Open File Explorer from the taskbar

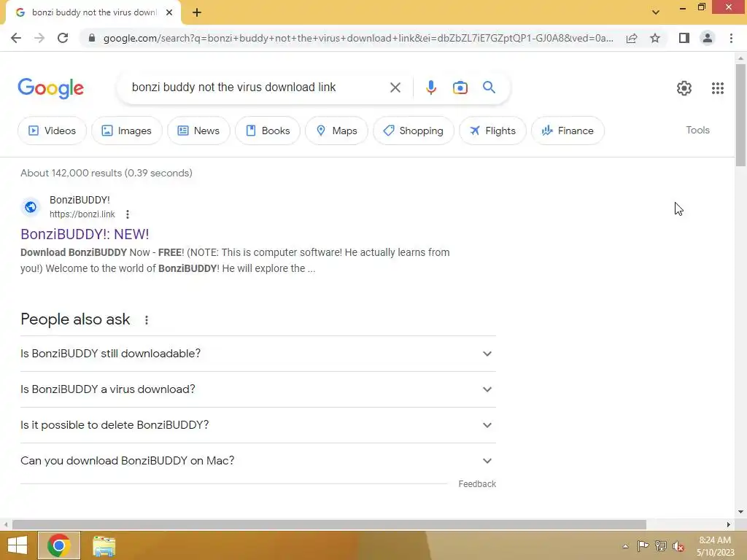[104, 545]
